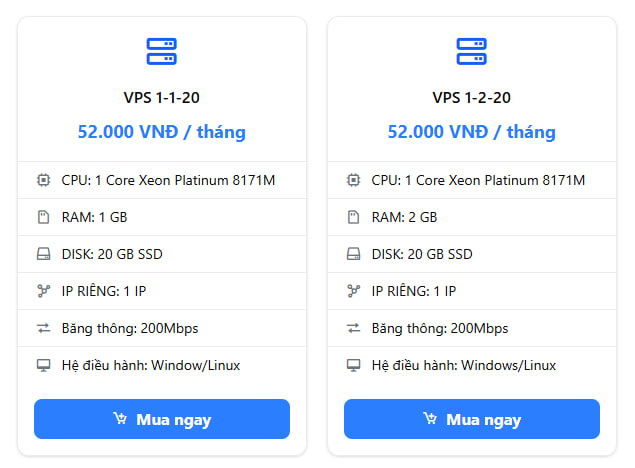
Task: Click the RAM memory card icon for 1 GB
Action: click(x=43, y=217)
